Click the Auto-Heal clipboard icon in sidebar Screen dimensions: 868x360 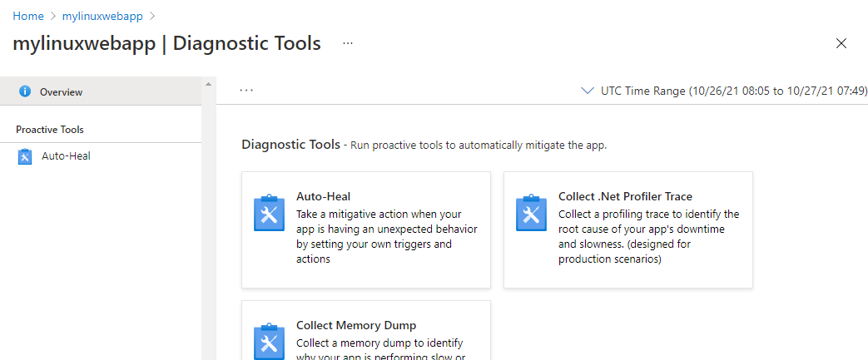[x=25, y=156]
